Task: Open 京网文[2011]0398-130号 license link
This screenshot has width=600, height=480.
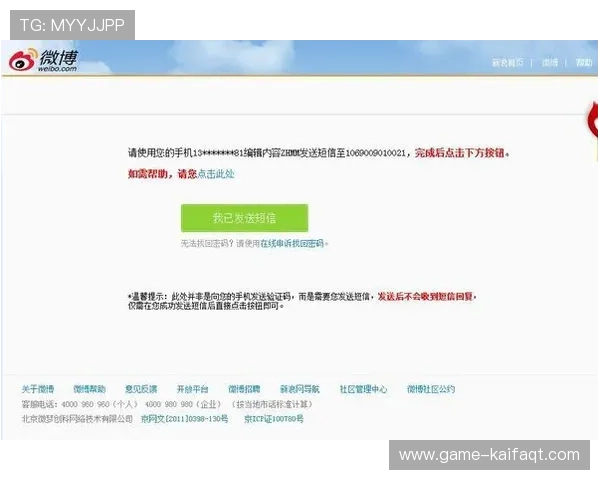Action: [184, 419]
